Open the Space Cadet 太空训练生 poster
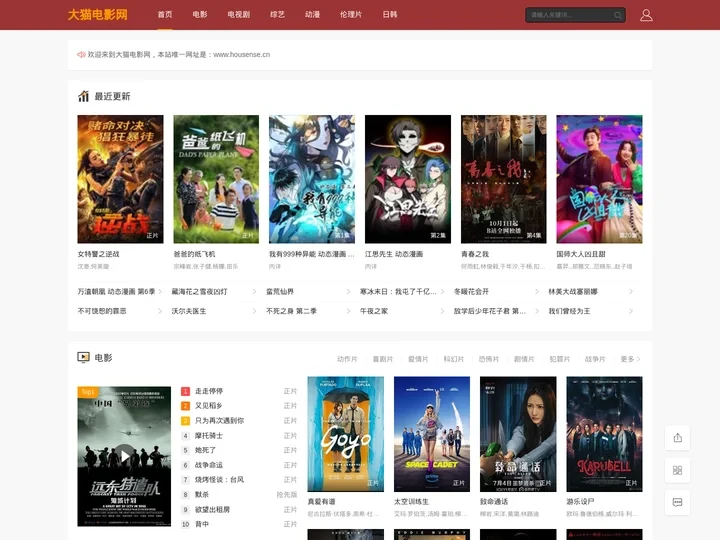The height and width of the screenshot is (540, 720). (432, 434)
